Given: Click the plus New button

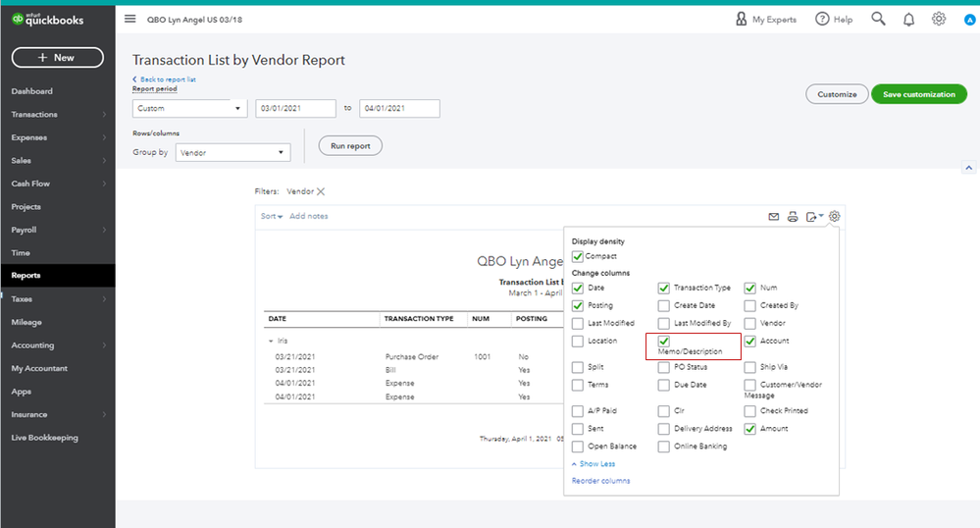Looking at the screenshot, I should [x=58, y=58].
